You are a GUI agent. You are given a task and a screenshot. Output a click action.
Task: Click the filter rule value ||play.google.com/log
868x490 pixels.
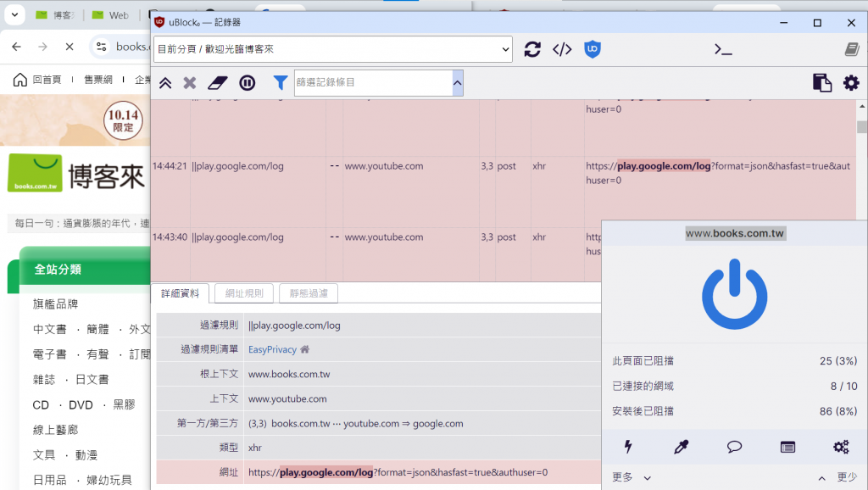294,326
